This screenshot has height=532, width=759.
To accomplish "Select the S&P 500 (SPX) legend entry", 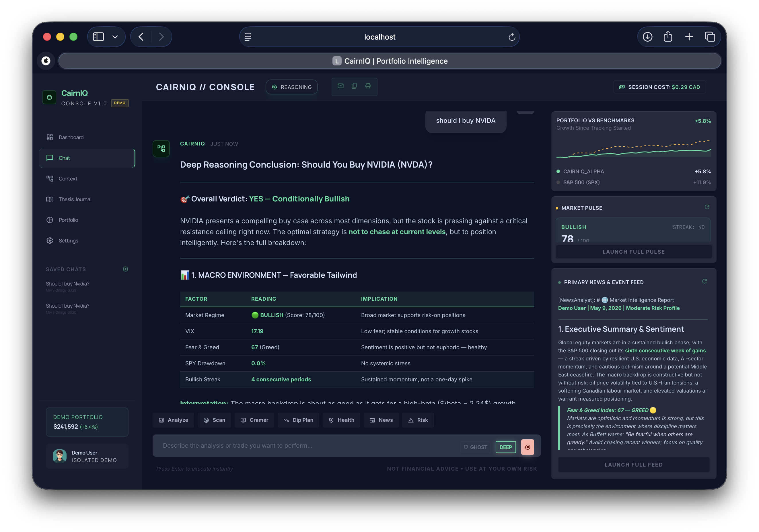I will (x=633, y=182).
